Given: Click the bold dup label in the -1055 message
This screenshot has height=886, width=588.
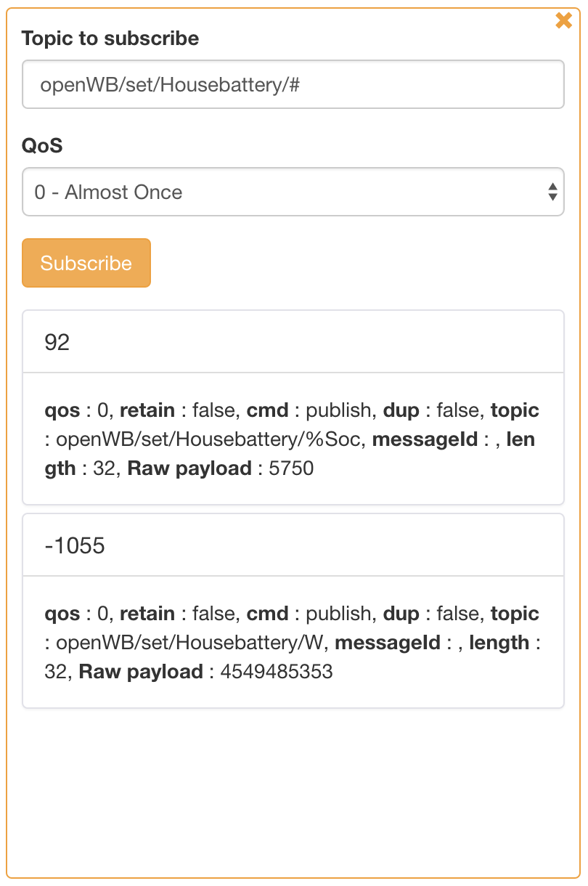Looking at the screenshot, I should pos(401,614).
